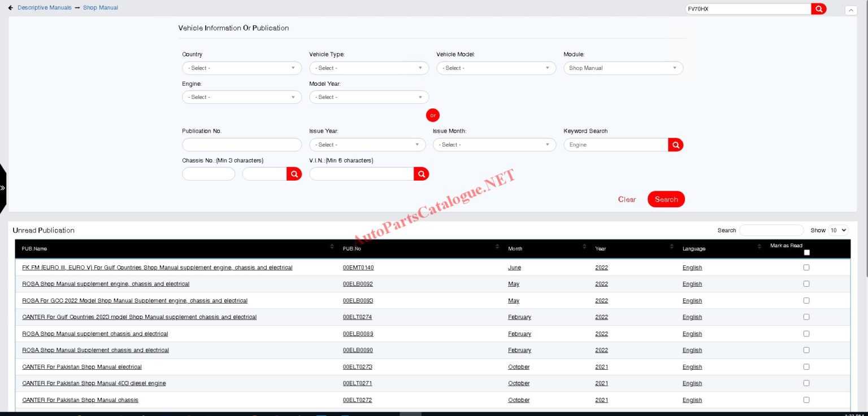Sort the table by PUB.No column arrows
Viewport: 868px width, 416px height.
pos(498,246)
